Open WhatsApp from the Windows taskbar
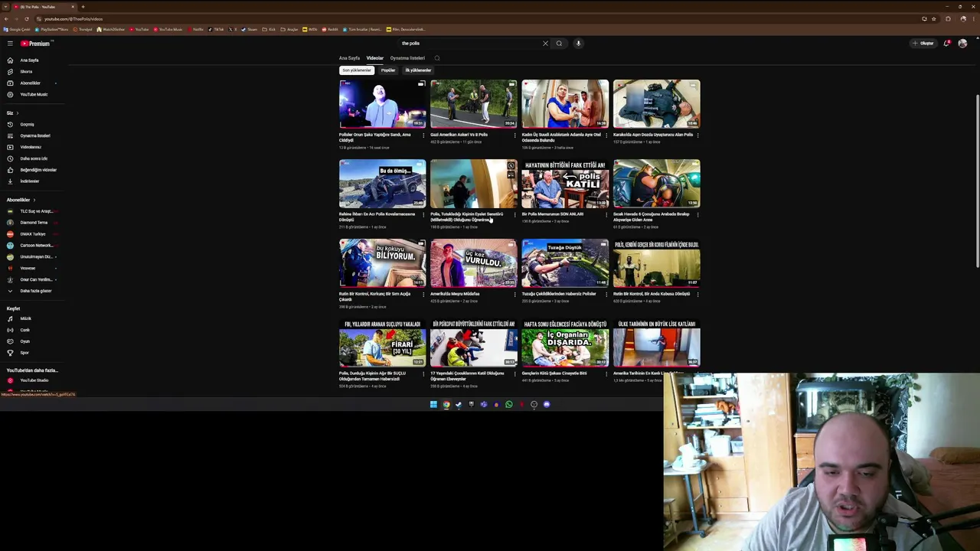 tap(509, 405)
